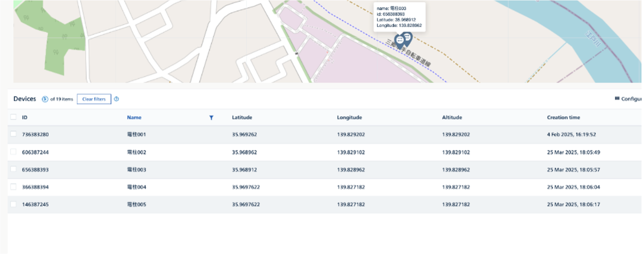Click the help question mark icon beside Clear filters
The width and height of the screenshot is (644, 256).
click(116, 99)
